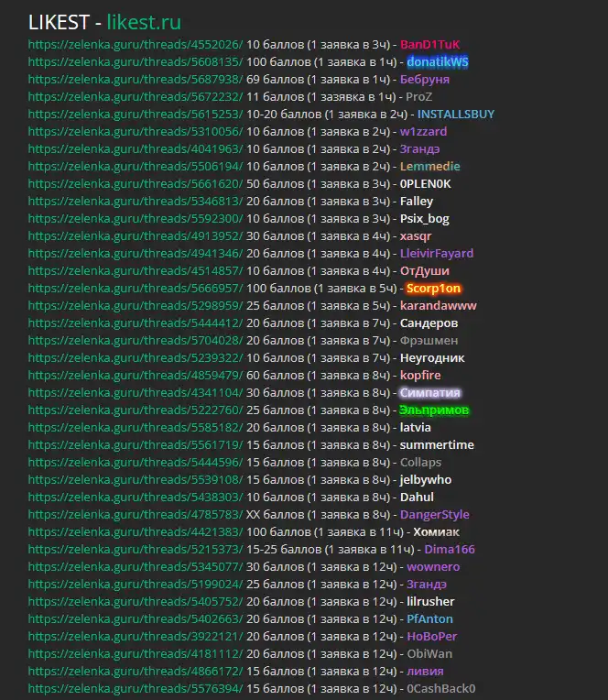The width and height of the screenshot is (608, 700).
Task: Click the Неугодник username
Action: point(432,358)
